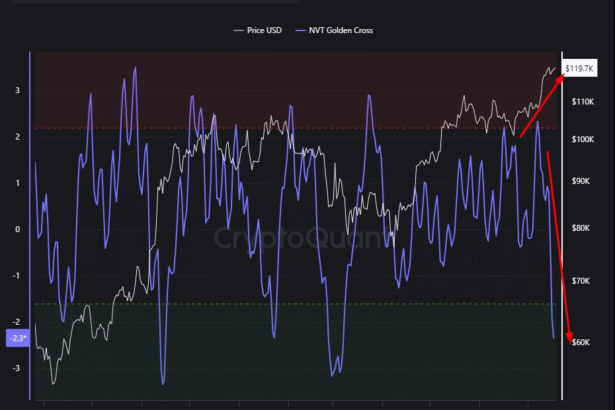This screenshot has height=410, width=615.
Task: Click the $110K right axis label
Action: pos(584,102)
